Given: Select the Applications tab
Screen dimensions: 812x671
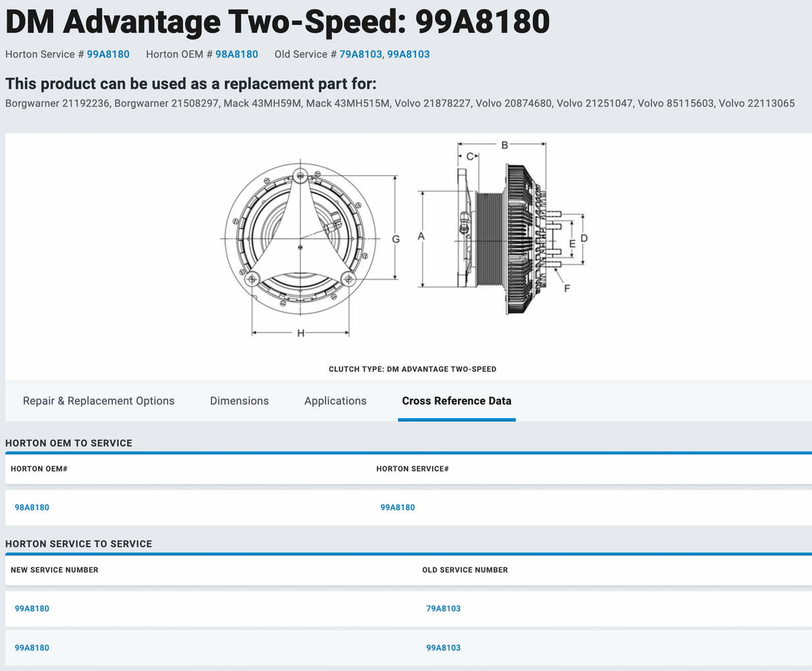Looking at the screenshot, I should [x=335, y=401].
